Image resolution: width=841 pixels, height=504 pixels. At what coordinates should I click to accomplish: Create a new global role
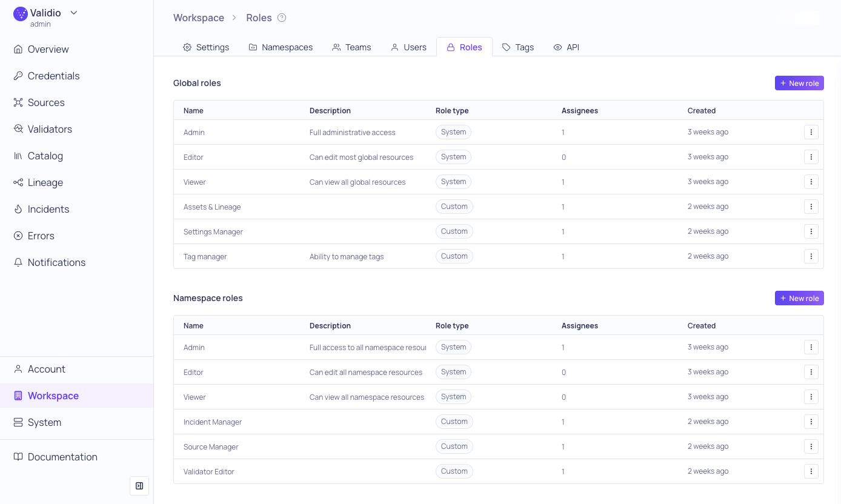[x=799, y=83]
